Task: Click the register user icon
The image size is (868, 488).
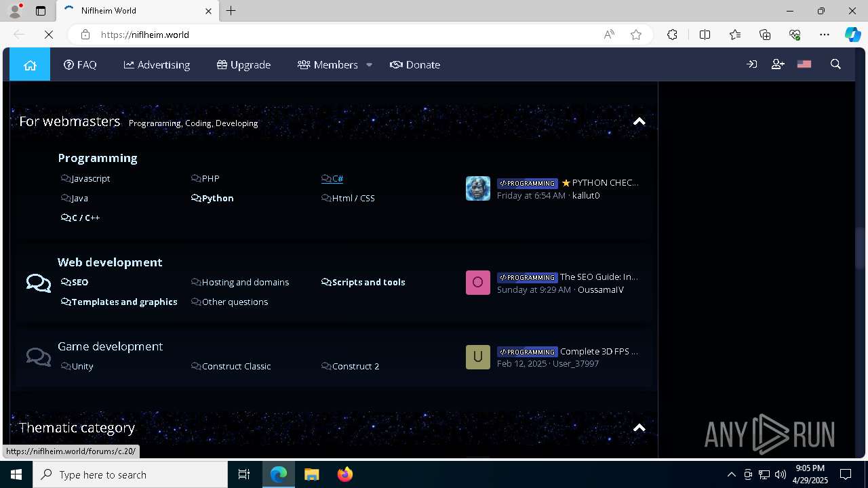Action: 778,64
